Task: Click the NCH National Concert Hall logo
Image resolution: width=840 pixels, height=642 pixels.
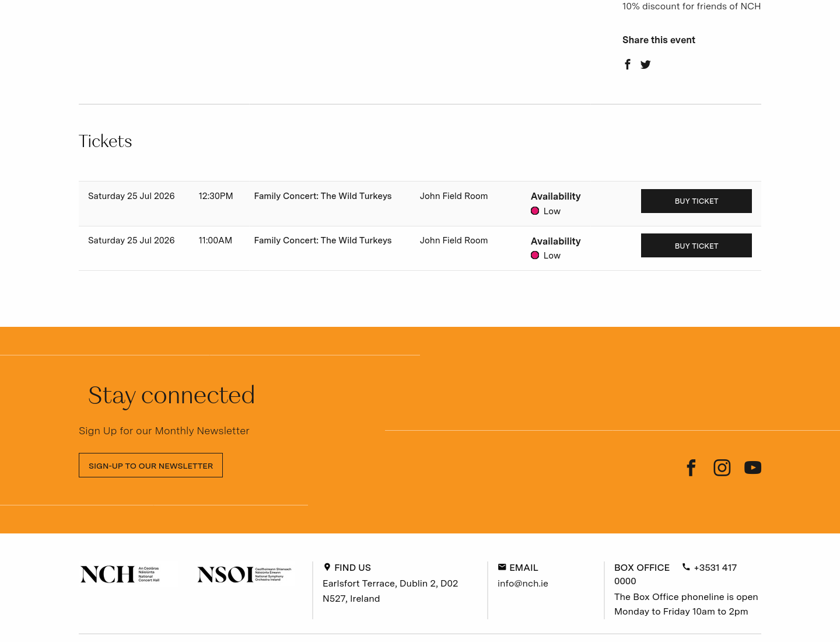Action: (120, 574)
